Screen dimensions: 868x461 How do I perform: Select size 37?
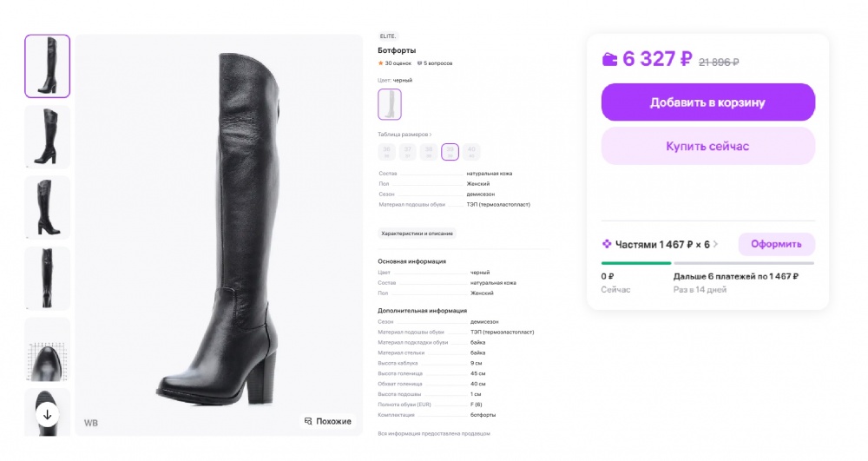click(407, 152)
